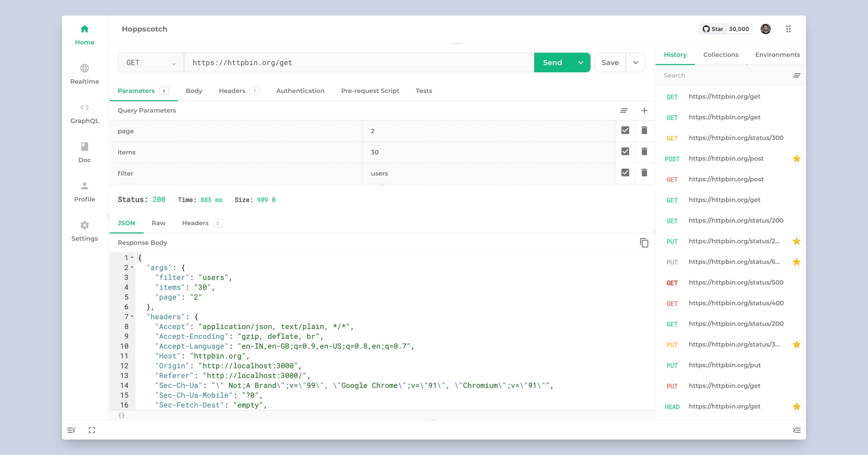Open the Authentication tab
The height and width of the screenshot is (455, 868).
click(x=300, y=91)
